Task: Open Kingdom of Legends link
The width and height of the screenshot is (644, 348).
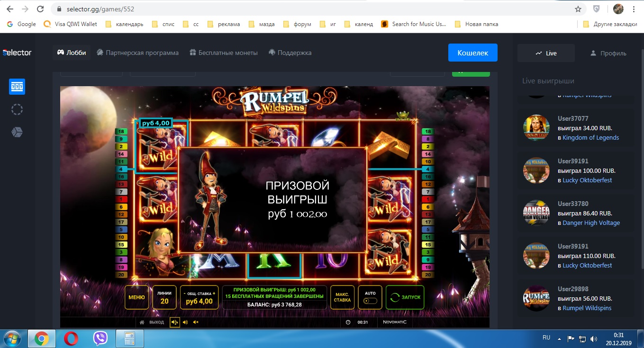Action: point(591,137)
